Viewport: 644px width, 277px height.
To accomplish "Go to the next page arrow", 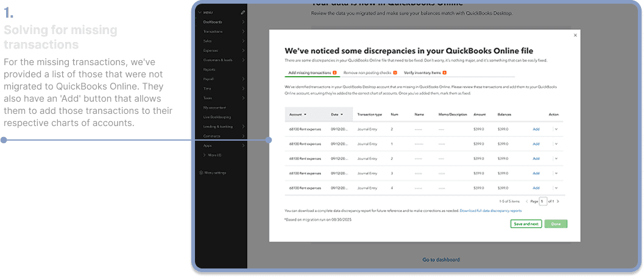I will point(557,202).
